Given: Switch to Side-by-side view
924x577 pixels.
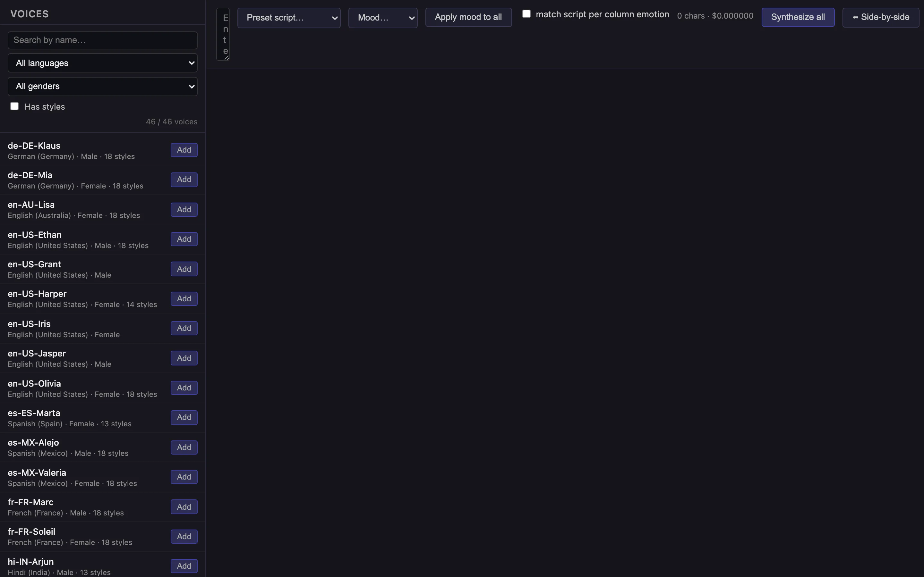Looking at the screenshot, I should (x=880, y=17).
